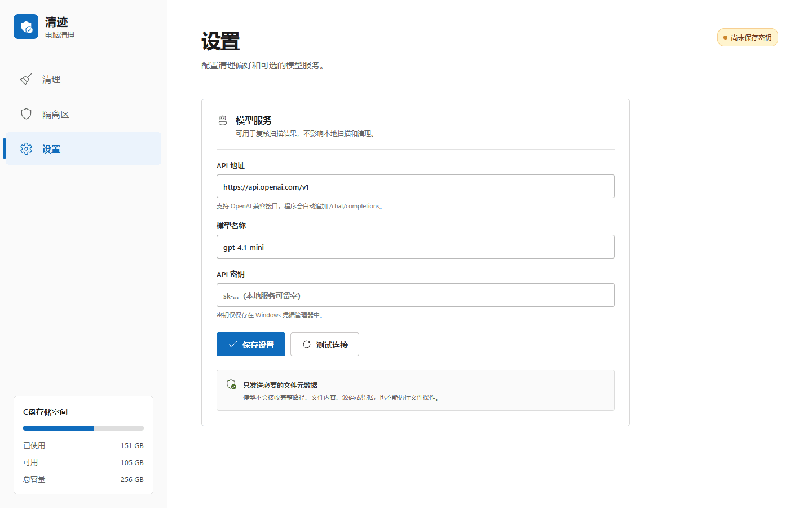This screenshot has width=812, height=508.
Task: Select the 设置 sidebar item
Action: [83, 149]
